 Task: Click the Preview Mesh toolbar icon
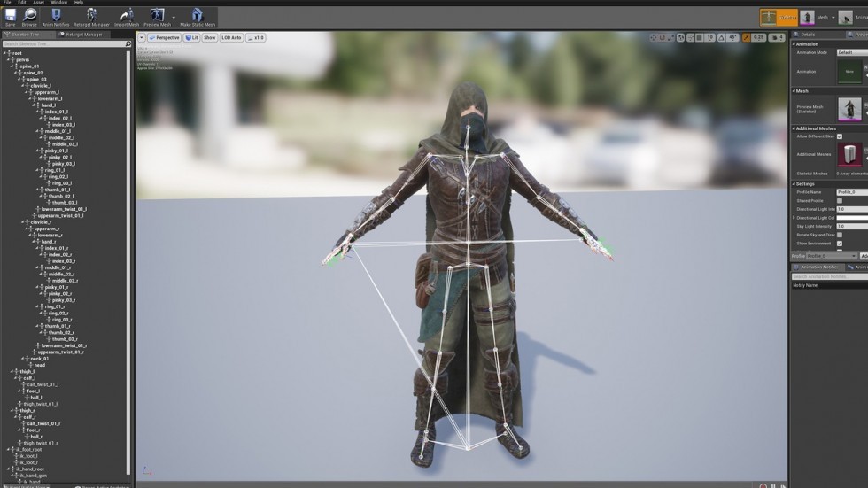point(158,17)
